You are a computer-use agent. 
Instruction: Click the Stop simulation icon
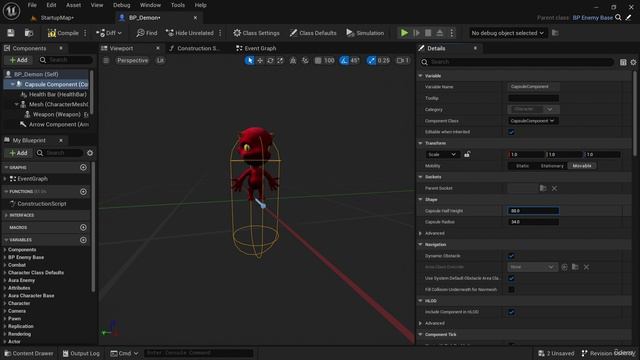pos(428,33)
